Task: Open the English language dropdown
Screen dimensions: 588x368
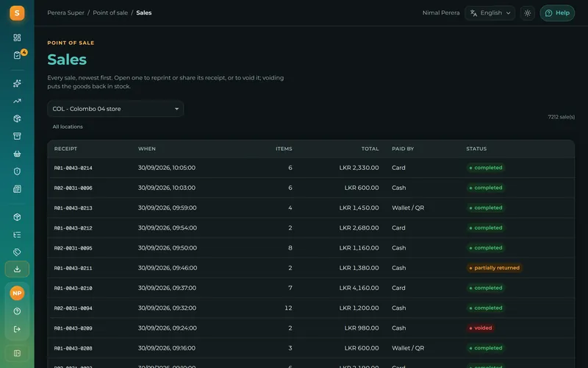Action: [490, 13]
